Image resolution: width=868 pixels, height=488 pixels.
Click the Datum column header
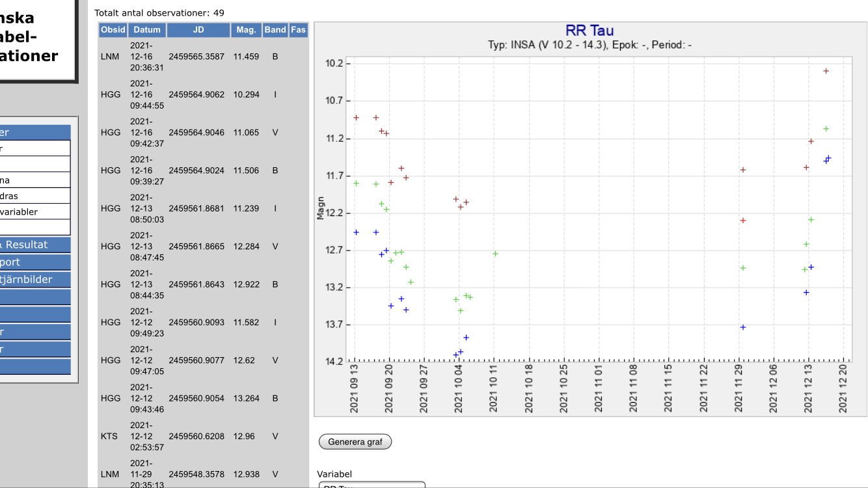(x=147, y=30)
